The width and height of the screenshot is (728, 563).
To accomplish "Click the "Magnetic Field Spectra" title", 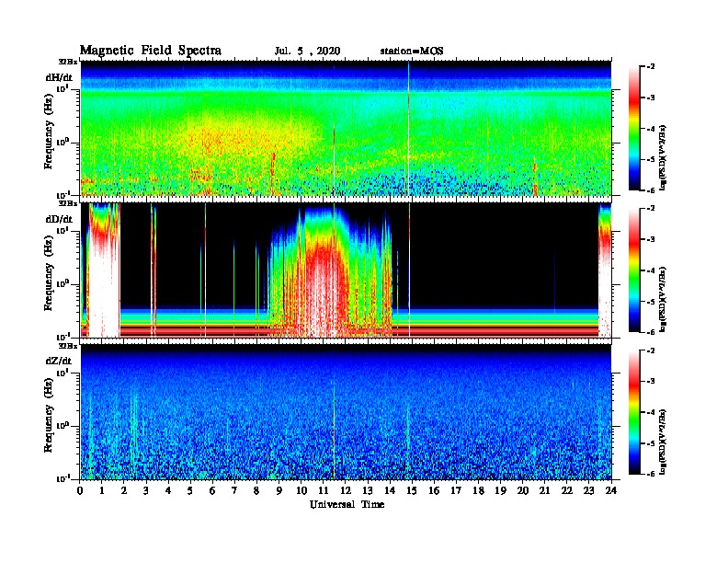I will point(151,51).
